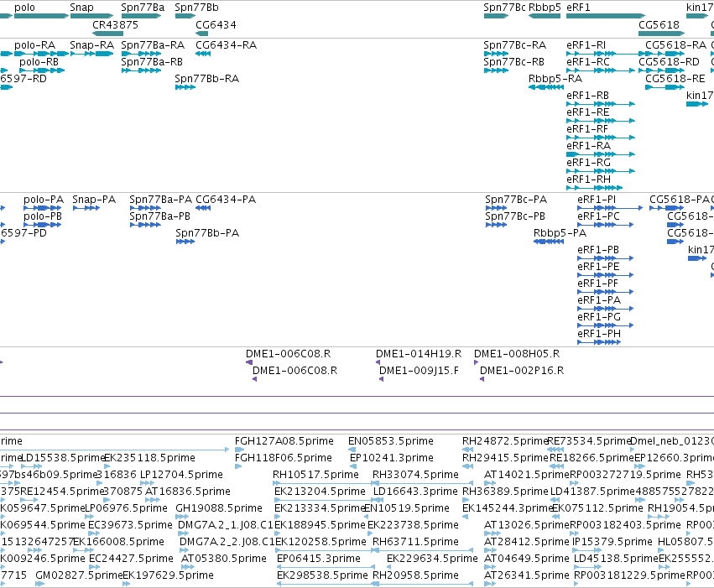Open protein 'Spn77Bc-PB'

515,216
